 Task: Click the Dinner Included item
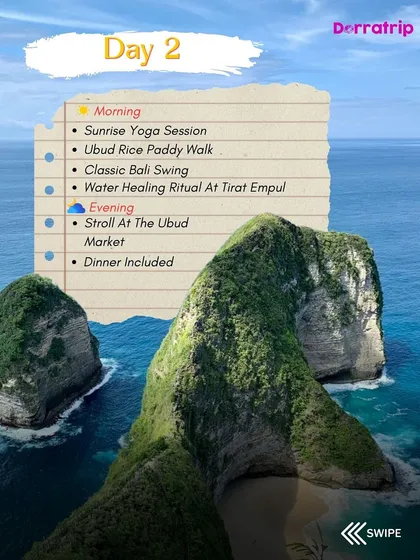click(x=129, y=262)
